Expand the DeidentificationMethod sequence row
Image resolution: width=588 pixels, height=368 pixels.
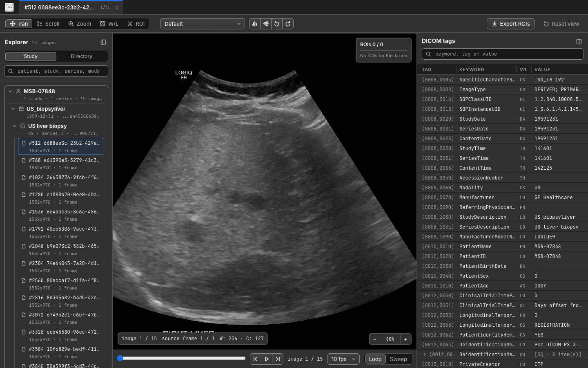click(425, 355)
